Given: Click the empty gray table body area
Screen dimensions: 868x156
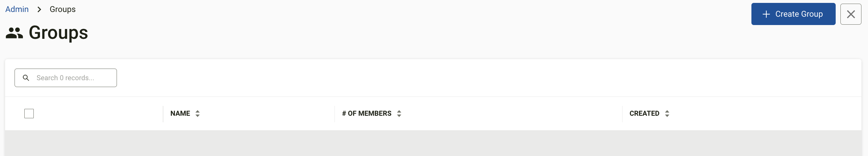Looking at the screenshot, I should pos(433,143).
